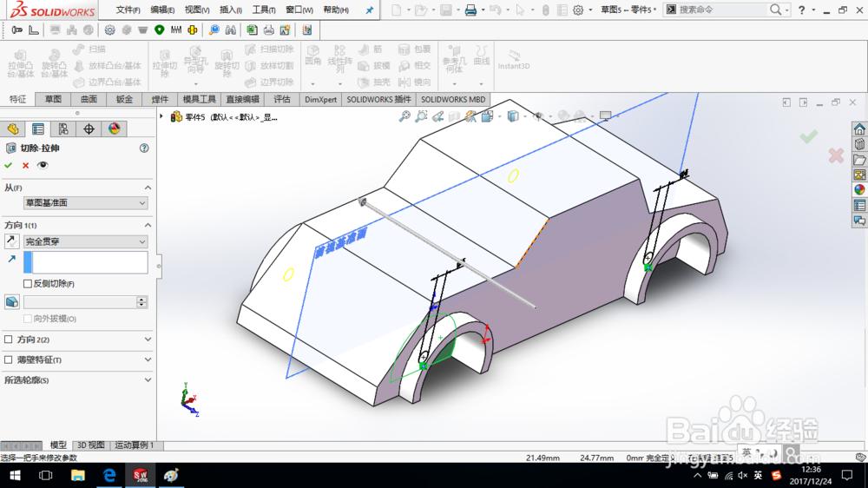Click the green checkmark to accept cut-extrude
Screen dimensions: 868x488
coord(9,165)
